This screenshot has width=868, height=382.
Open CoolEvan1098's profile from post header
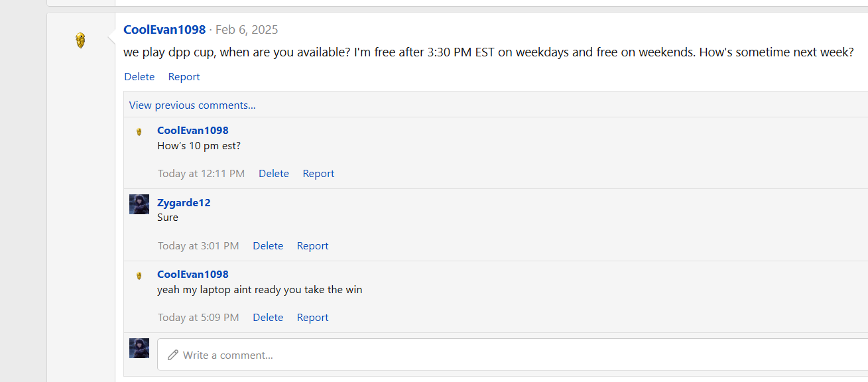point(164,29)
